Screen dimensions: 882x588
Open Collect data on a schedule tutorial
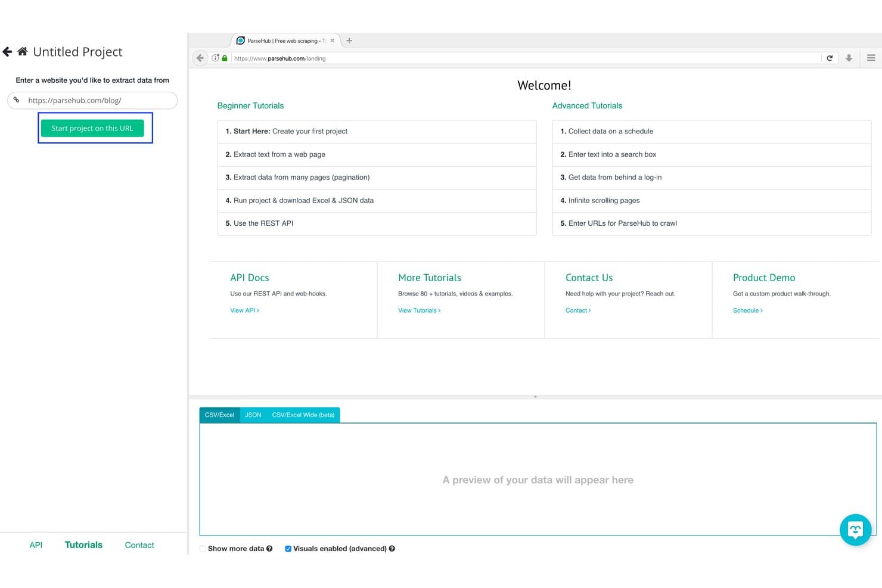(x=712, y=132)
